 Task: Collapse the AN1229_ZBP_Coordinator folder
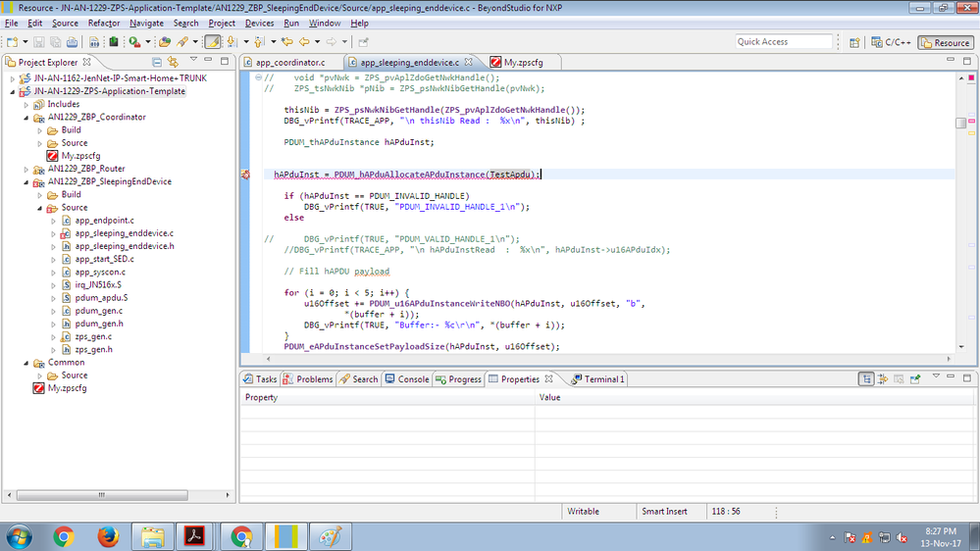[26, 118]
